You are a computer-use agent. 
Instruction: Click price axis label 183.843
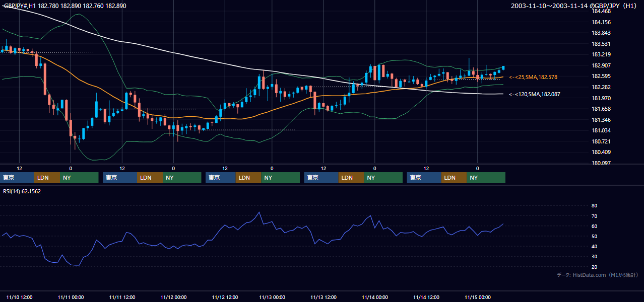pos(602,33)
